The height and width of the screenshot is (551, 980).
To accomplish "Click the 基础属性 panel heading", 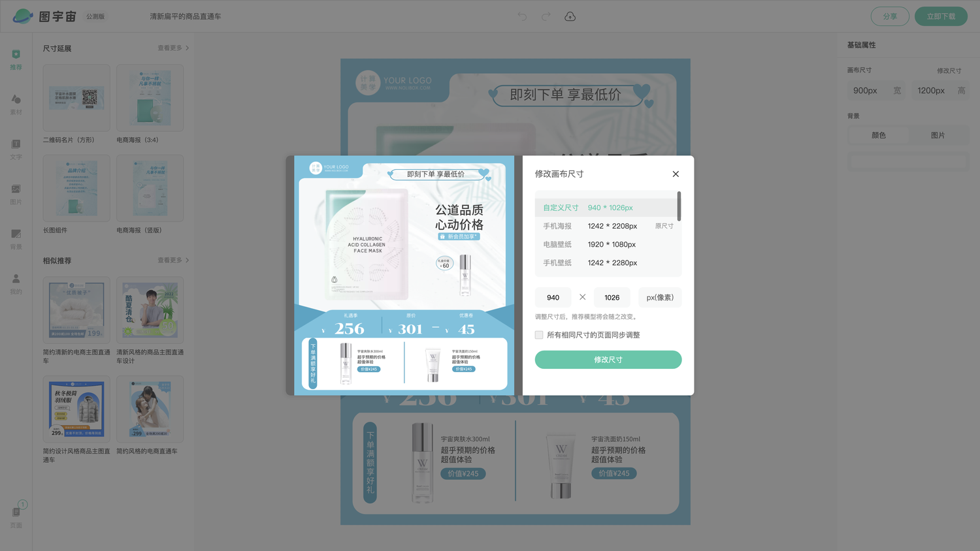I will click(861, 45).
